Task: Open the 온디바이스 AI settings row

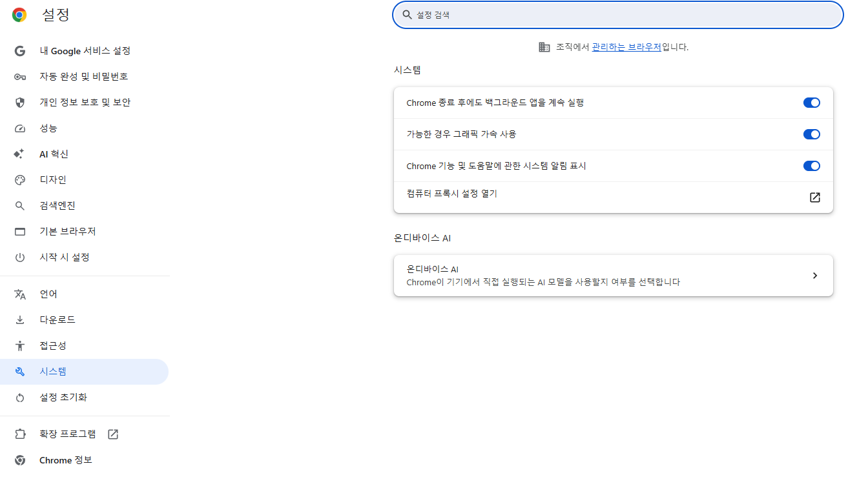Action: 614,276
